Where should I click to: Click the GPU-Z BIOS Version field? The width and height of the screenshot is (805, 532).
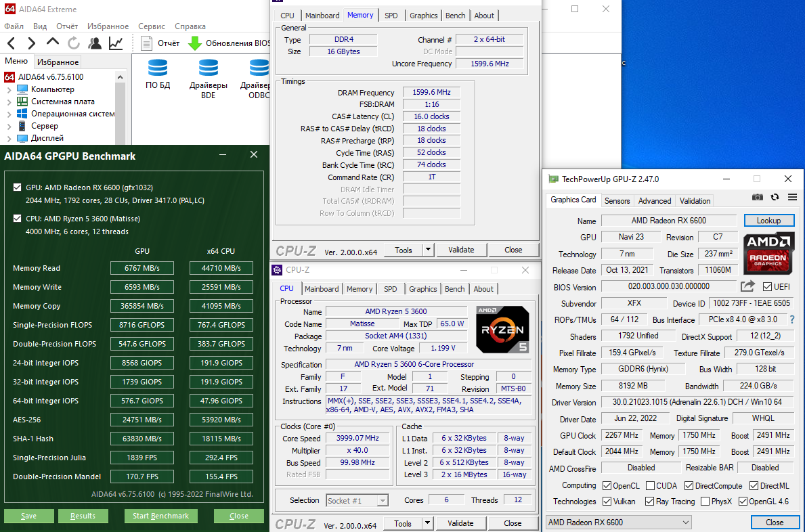[x=668, y=286]
